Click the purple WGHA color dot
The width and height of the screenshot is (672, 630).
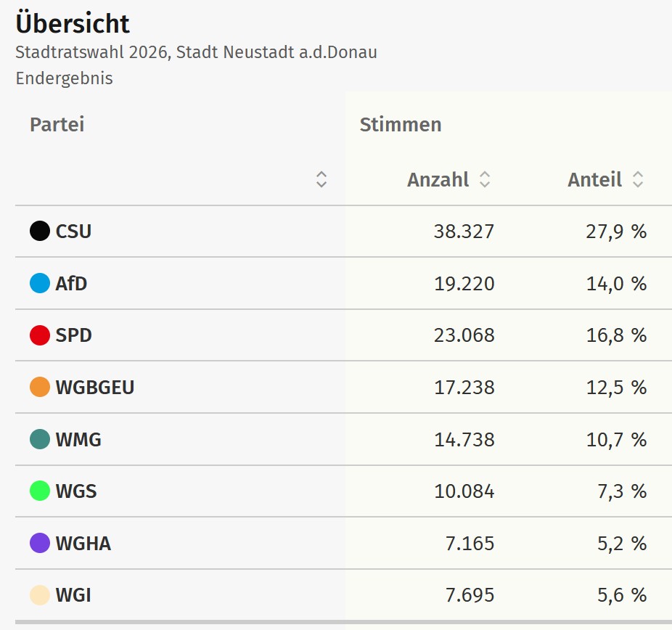coord(40,543)
